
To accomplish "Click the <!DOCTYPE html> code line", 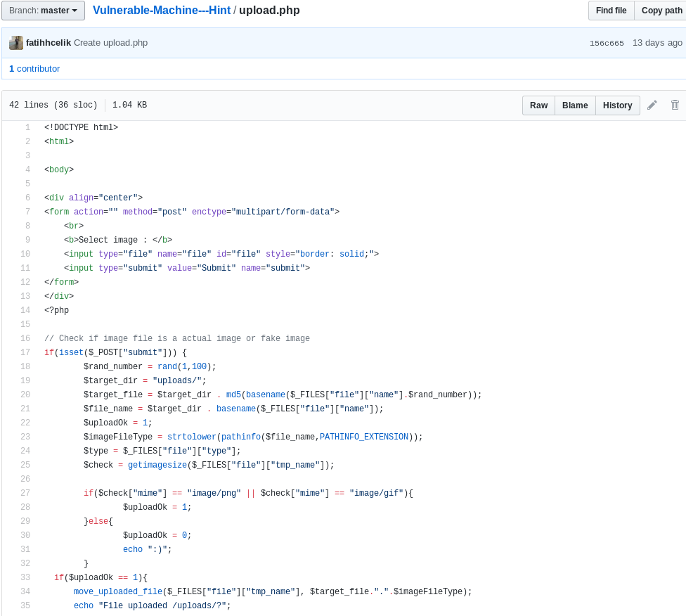I will point(81,127).
